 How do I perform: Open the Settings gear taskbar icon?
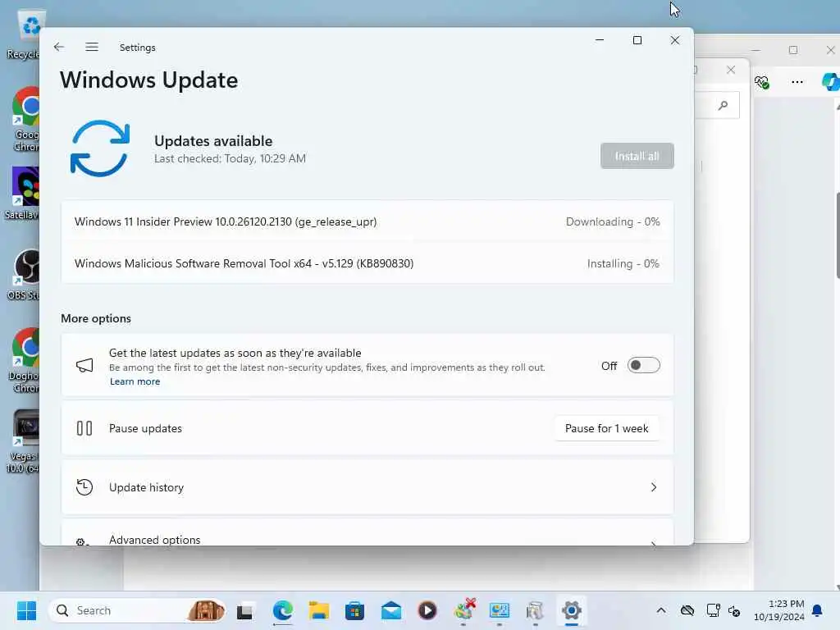pyautogui.click(x=572, y=610)
